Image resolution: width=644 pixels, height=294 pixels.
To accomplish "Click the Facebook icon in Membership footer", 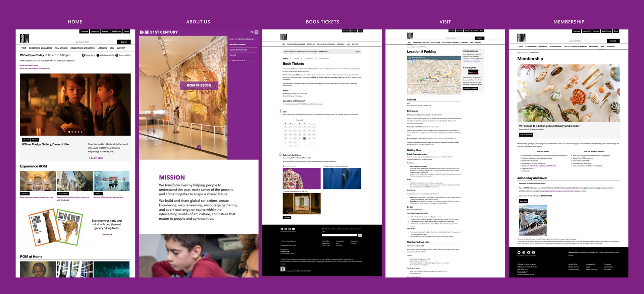I will point(529,252).
